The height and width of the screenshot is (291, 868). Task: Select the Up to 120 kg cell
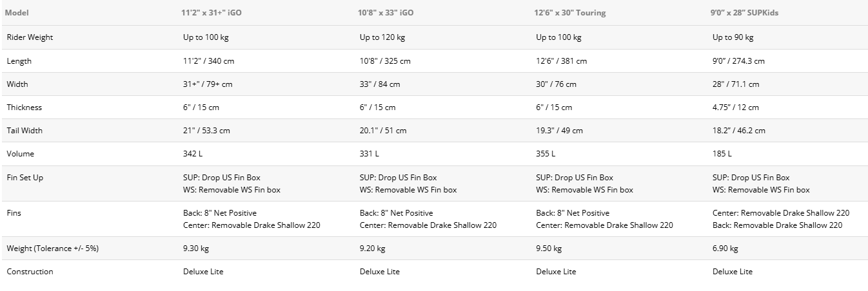[x=382, y=37]
